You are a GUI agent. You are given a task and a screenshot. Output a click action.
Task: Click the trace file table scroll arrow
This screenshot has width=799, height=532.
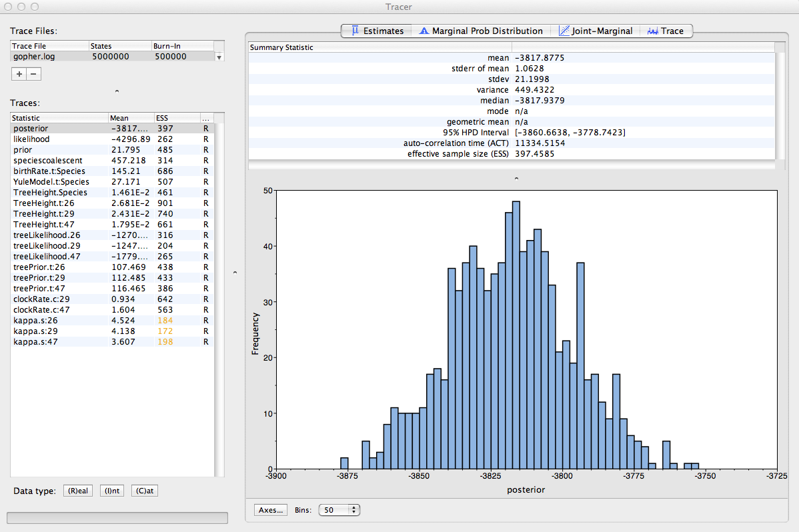(219, 57)
